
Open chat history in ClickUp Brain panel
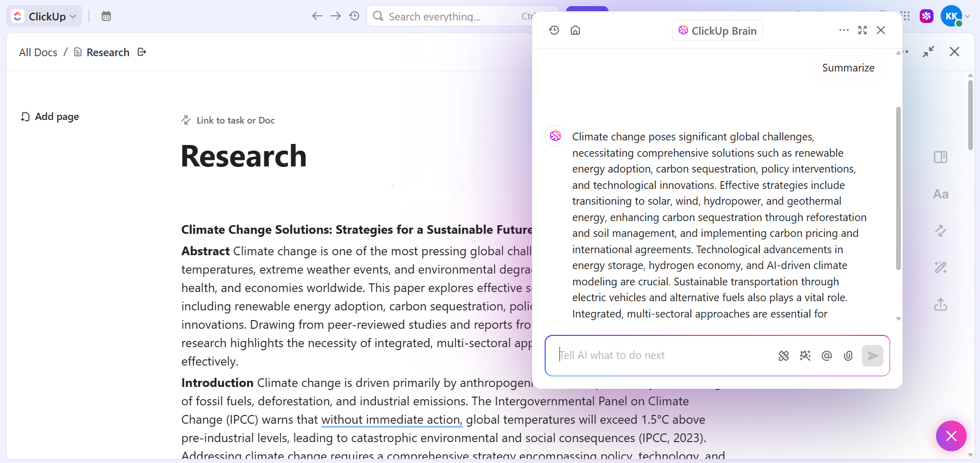[x=554, y=30]
